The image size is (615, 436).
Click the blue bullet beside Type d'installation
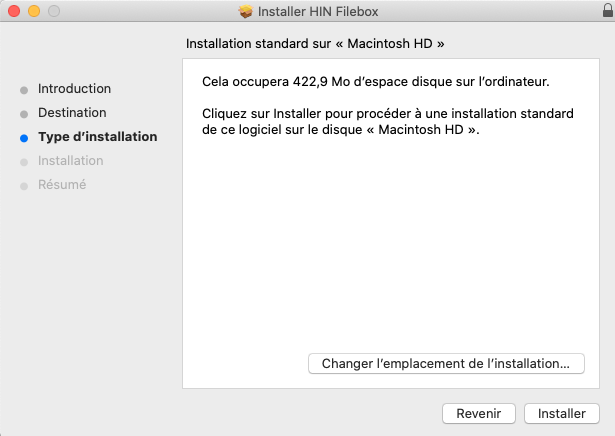pyautogui.click(x=24, y=138)
